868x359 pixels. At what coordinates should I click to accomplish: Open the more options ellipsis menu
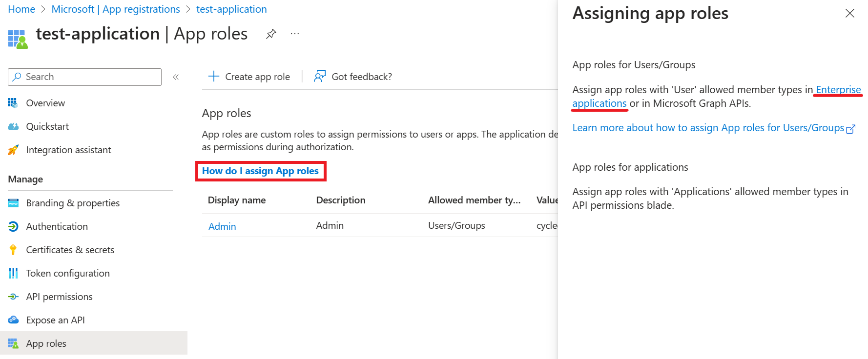295,34
